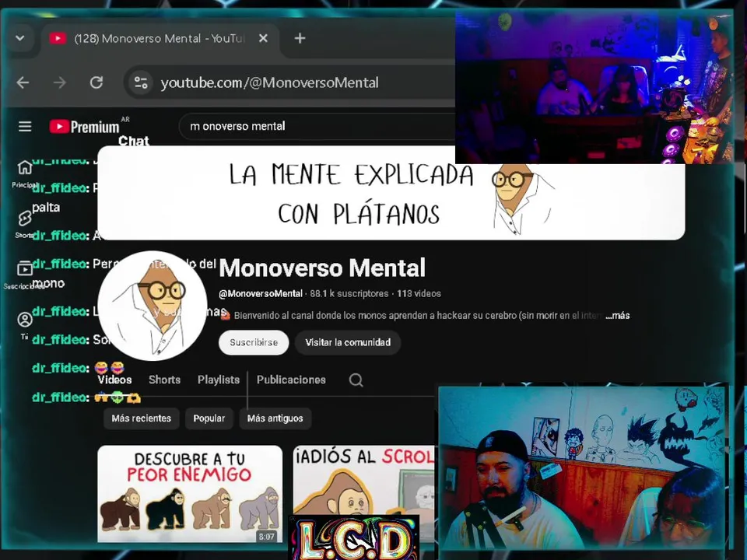Open the Tú account sidebar icon
747x560 pixels.
(25, 325)
